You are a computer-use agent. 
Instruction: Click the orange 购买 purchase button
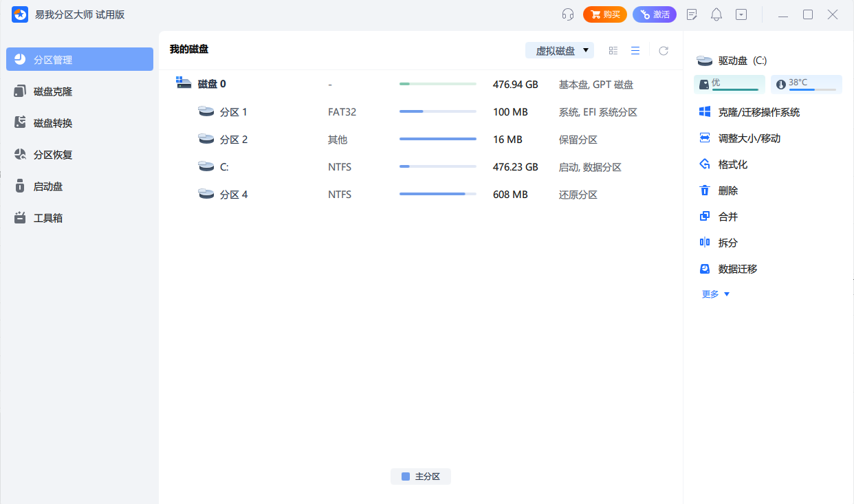604,14
